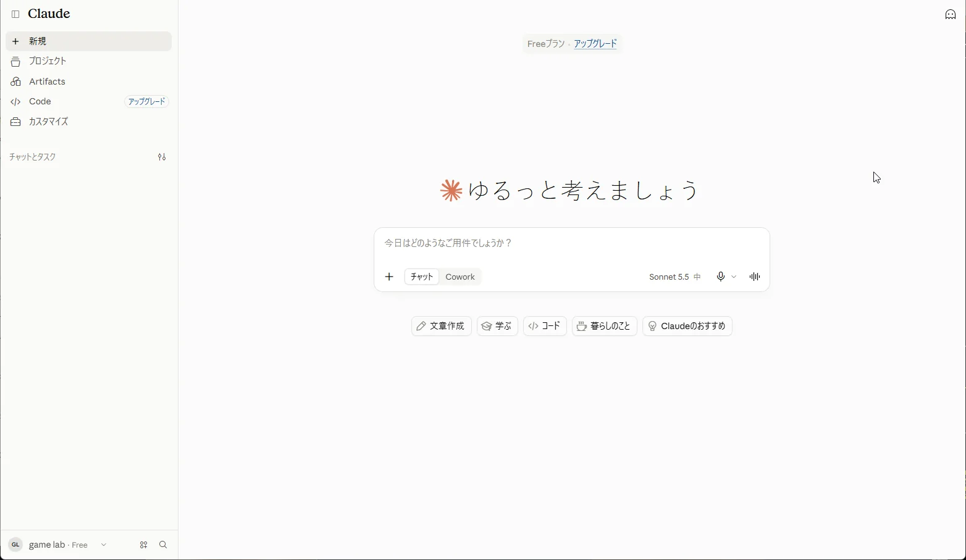The height and width of the screenshot is (560, 966).
Task: Choose the 暮らしのこと suggestion chip
Action: [604, 326]
